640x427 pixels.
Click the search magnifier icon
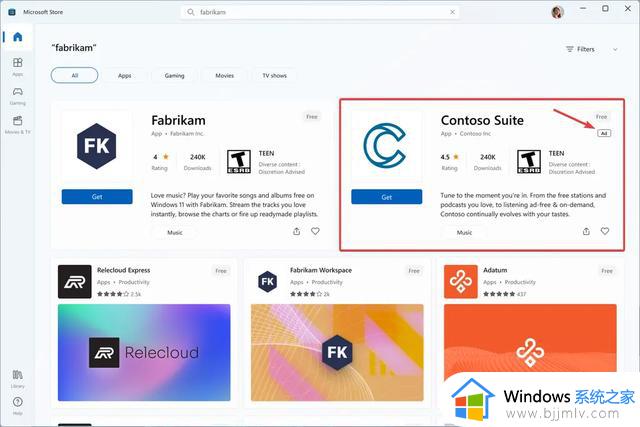(x=191, y=12)
